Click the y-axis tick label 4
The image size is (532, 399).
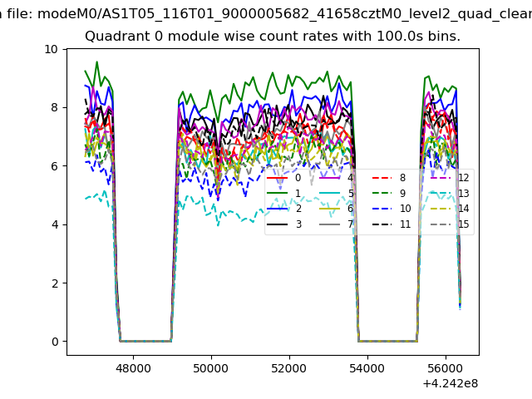(x=55, y=224)
